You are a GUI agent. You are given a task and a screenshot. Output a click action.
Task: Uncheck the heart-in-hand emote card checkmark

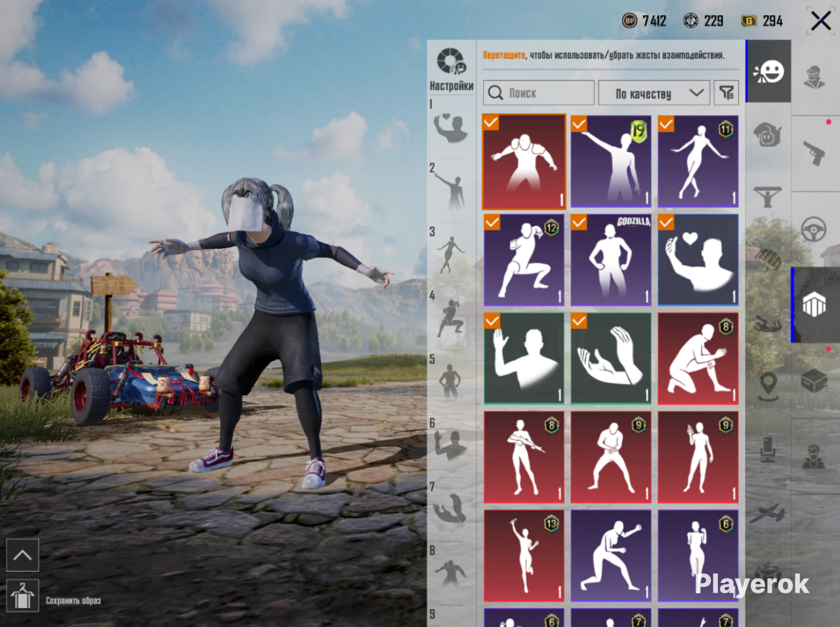click(666, 222)
